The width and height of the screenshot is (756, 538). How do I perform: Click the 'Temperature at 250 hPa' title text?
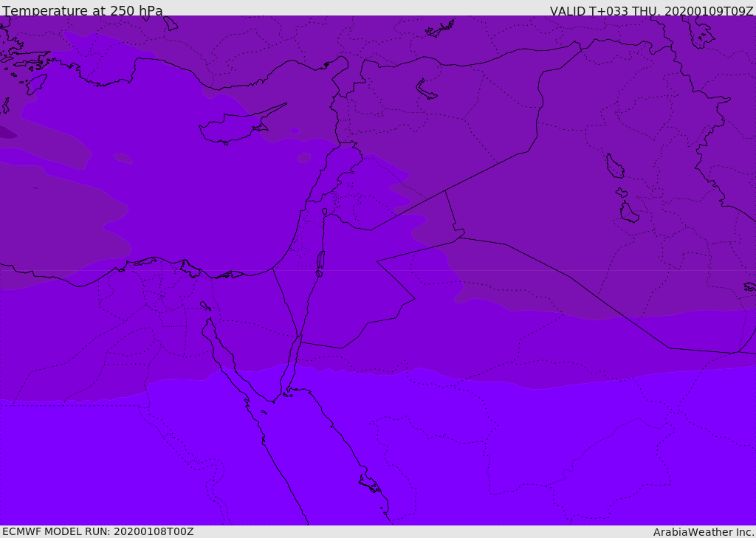point(83,10)
